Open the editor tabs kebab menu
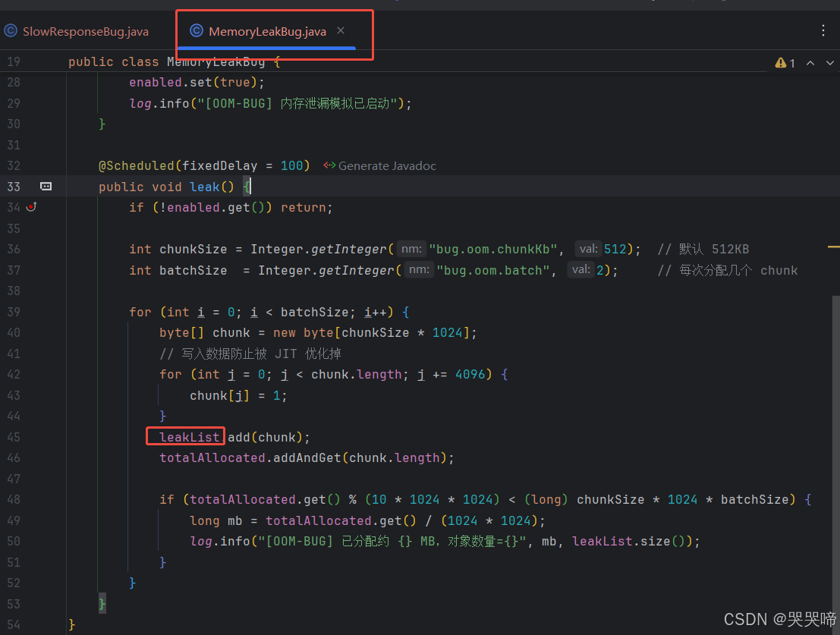840x635 pixels. (x=823, y=30)
